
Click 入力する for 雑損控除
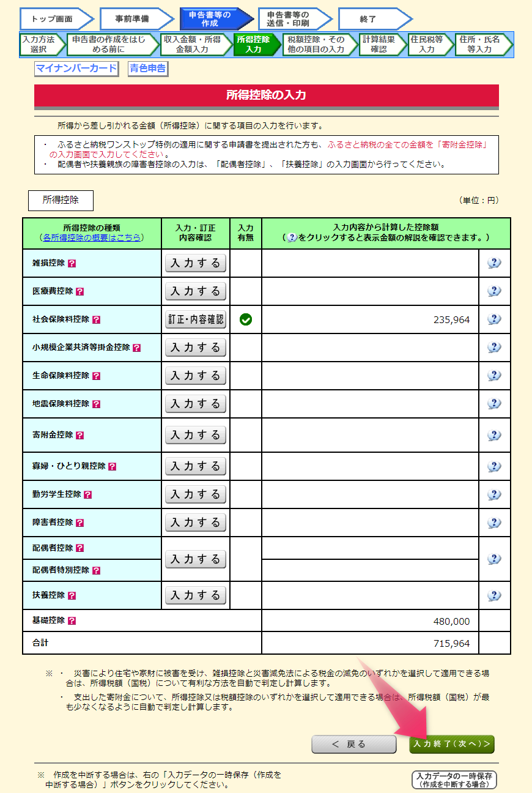(x=196, y=263)
